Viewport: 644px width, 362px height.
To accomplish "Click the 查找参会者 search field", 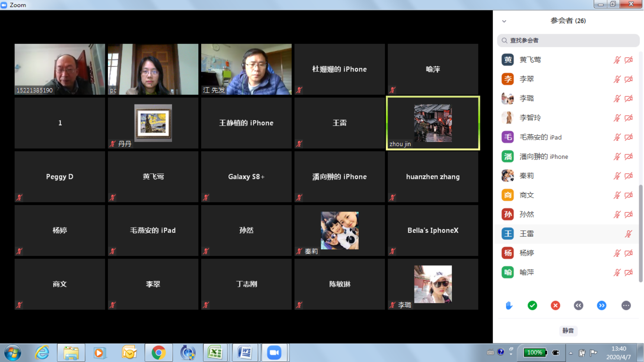I will tap(568, 40).
